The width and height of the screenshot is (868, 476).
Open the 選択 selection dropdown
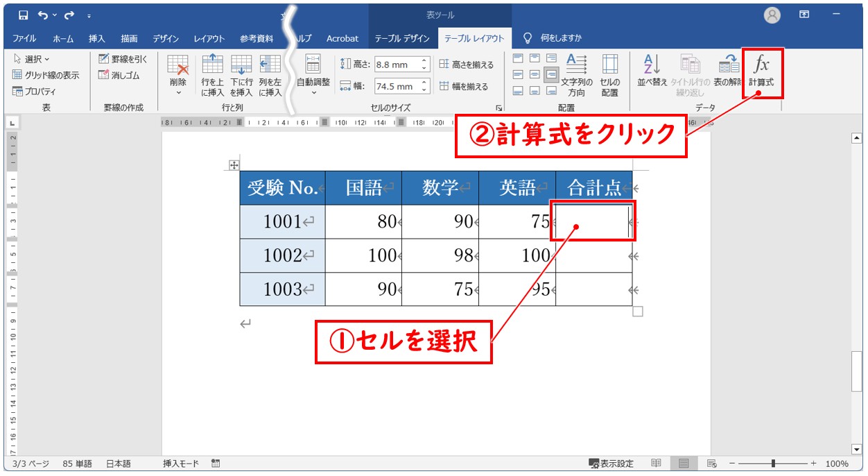32,60
